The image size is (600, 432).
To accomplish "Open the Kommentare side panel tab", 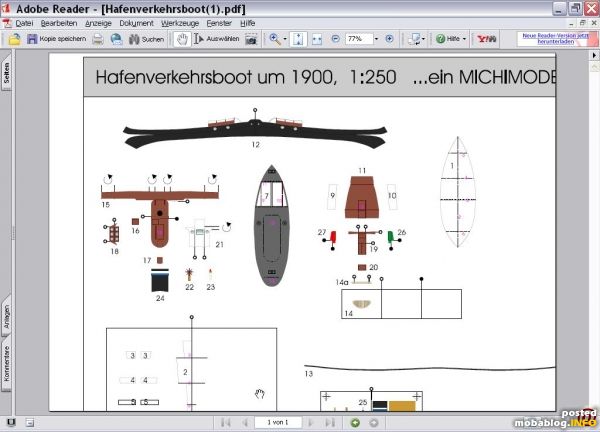I will [7, 364].
